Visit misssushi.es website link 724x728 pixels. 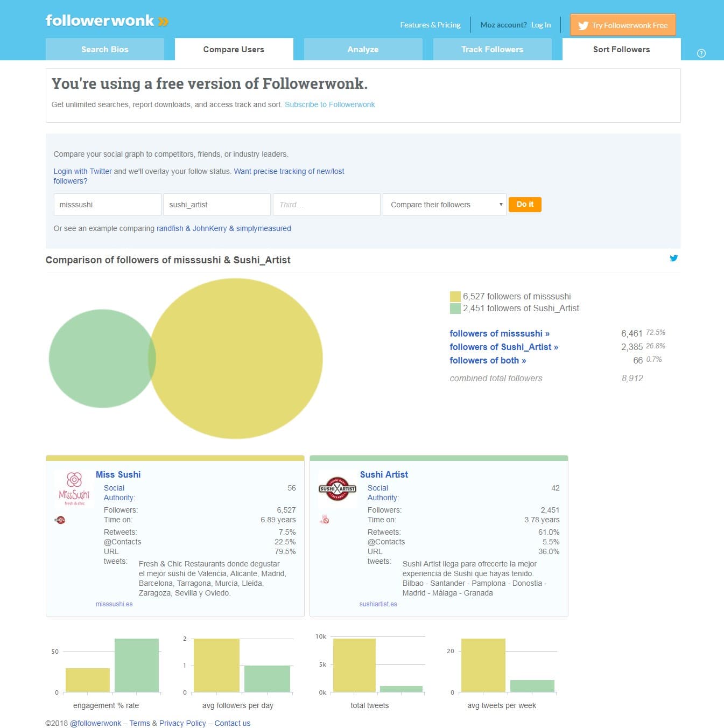tap(114, 604)
